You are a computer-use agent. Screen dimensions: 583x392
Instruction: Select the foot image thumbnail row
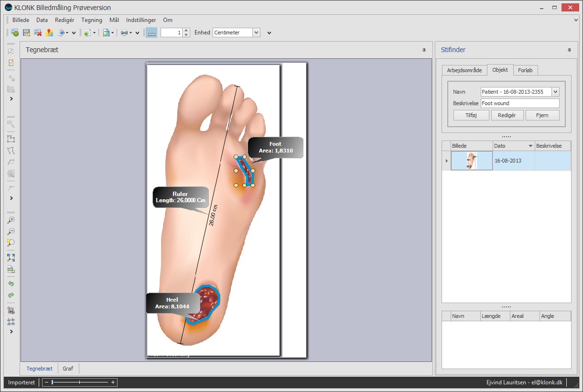[472, 161]
